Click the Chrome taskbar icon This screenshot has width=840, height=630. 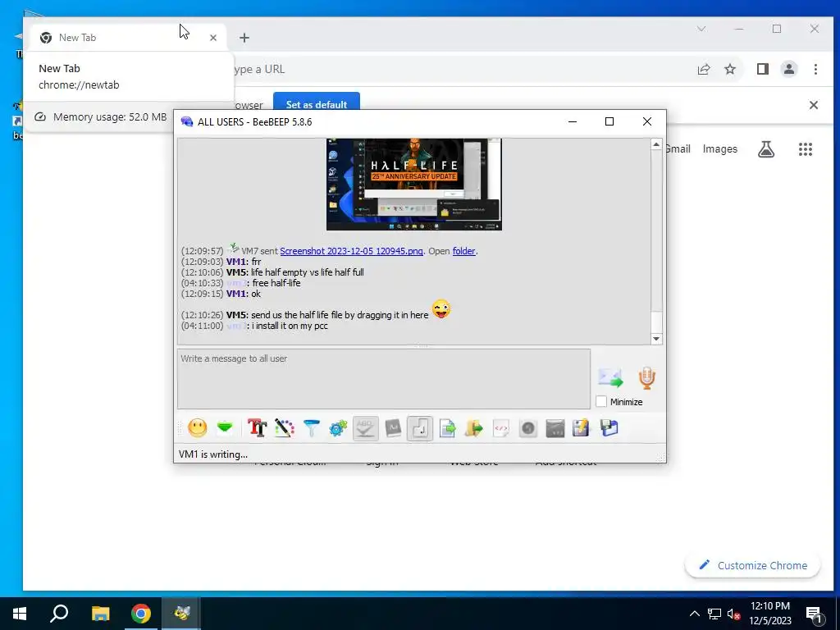[x=141, y=614]
